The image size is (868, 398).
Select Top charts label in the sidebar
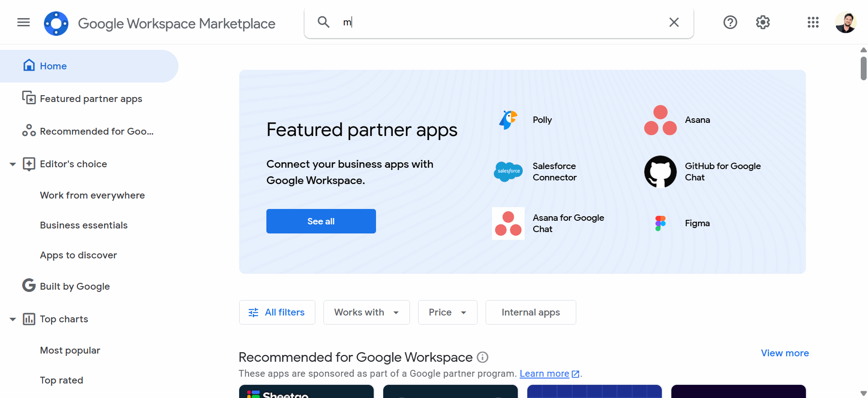(64, 319)
